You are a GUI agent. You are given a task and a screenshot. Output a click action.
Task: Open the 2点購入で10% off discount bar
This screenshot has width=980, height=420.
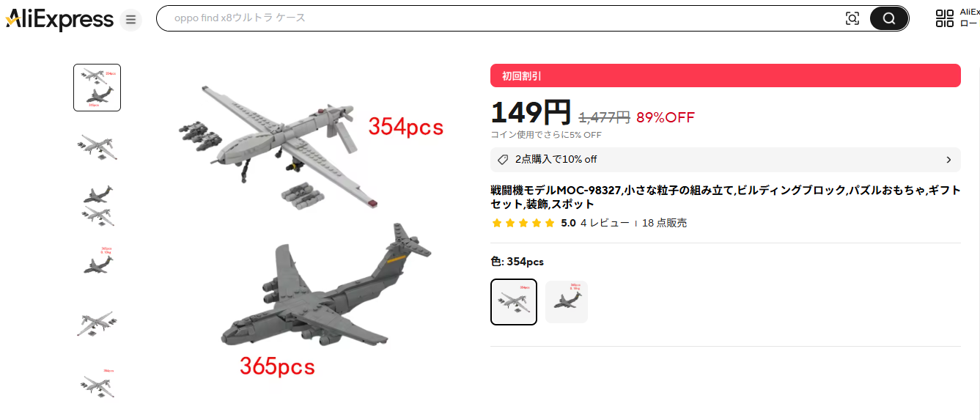point(726,160)
